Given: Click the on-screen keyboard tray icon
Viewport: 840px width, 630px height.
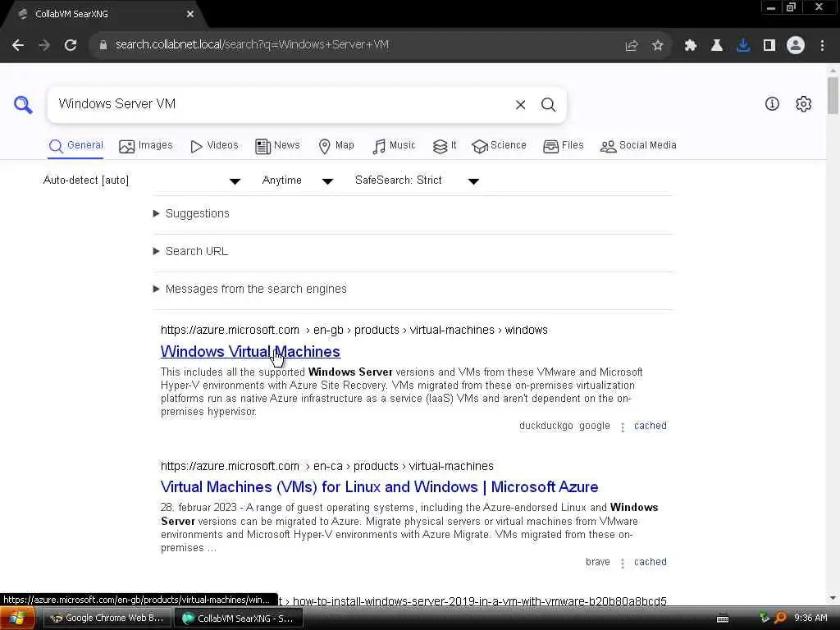Looking at the screenshot, I should (x=723, y=619).
